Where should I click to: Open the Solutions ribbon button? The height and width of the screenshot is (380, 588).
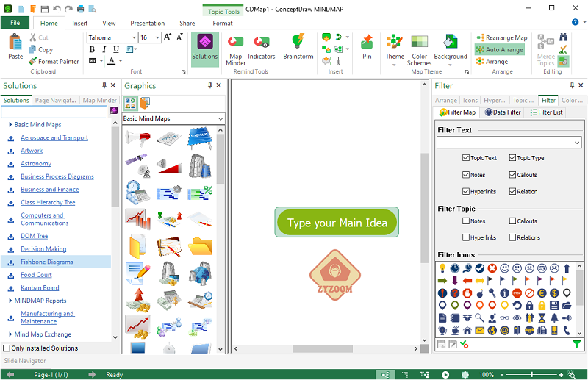pyautogui.click(x=205, y=49)
